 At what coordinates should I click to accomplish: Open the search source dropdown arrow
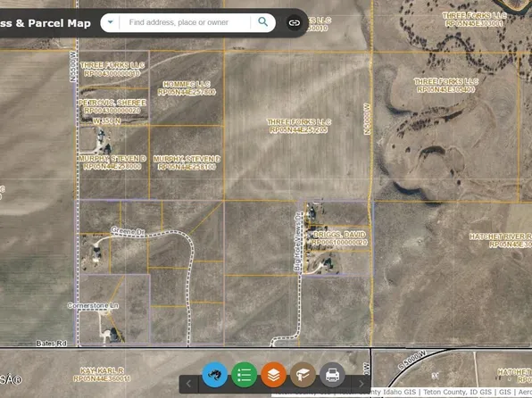coord(111,22)
